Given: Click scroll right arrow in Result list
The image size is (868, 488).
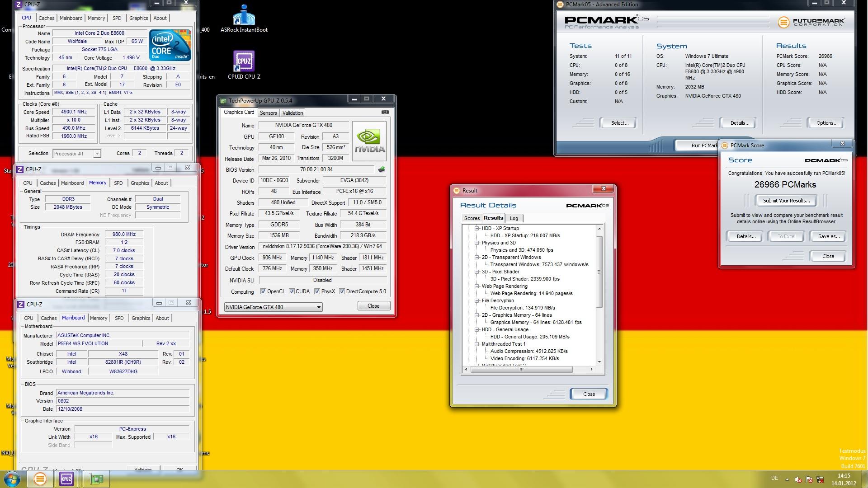Looking at the screenshot, I should tap(591, 369).
